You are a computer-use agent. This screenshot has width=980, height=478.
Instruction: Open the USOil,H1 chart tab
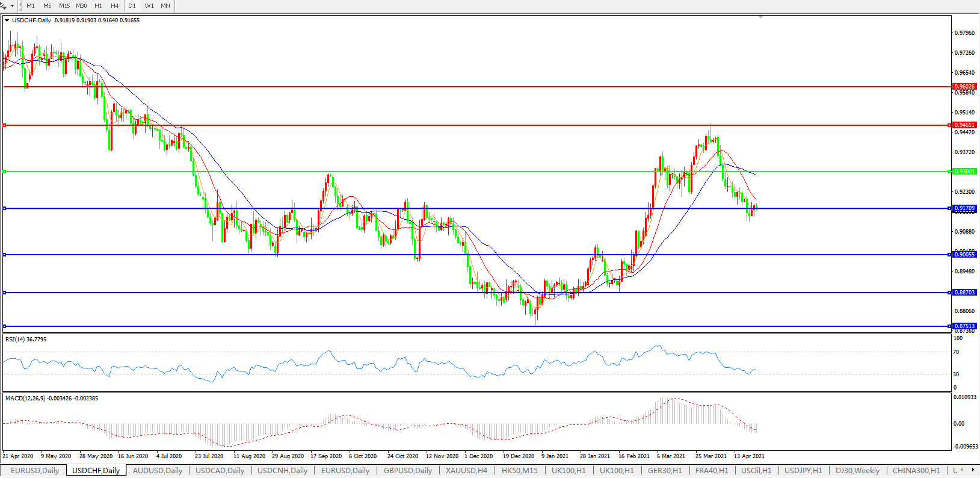click(756, 471)
